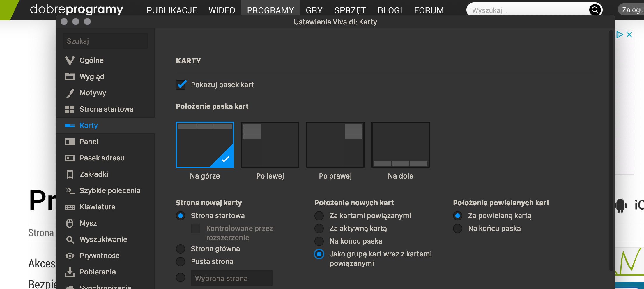Open the Szybkie polecenia icon
Screen dimensions: 644x289
(x=70, y=191)
